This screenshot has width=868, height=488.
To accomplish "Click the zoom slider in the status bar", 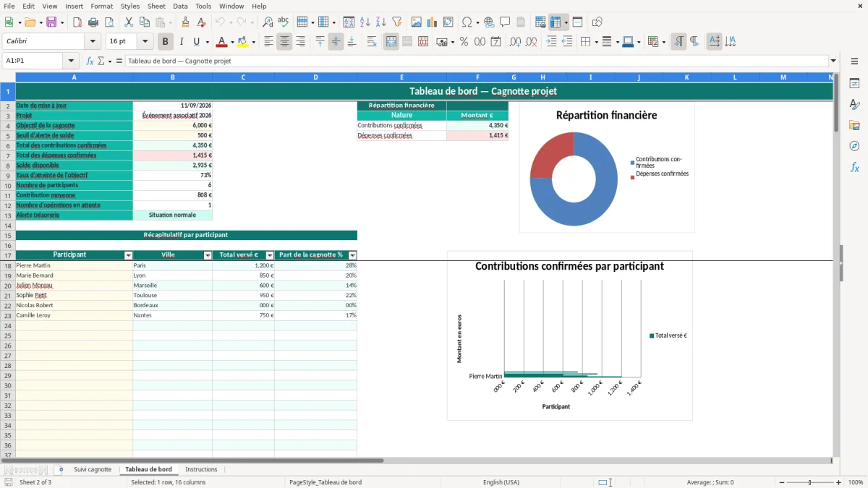I will (x=810, y=482).
